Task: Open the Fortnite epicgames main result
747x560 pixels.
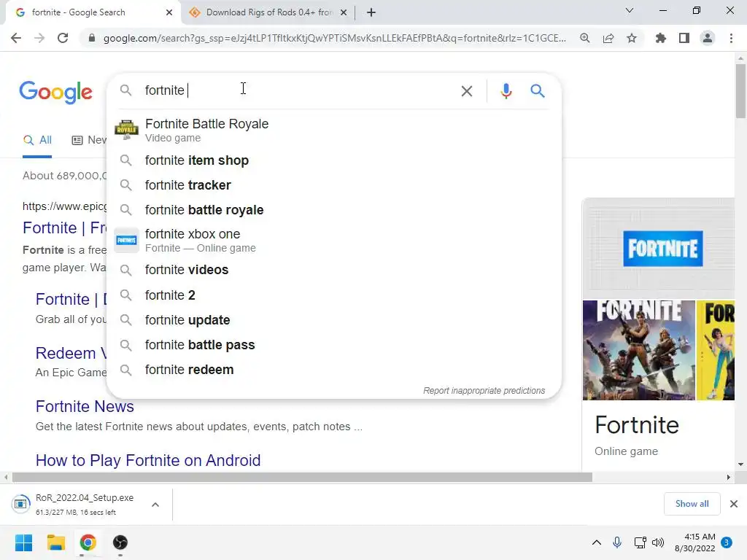Action: click(x=65, y=228)
